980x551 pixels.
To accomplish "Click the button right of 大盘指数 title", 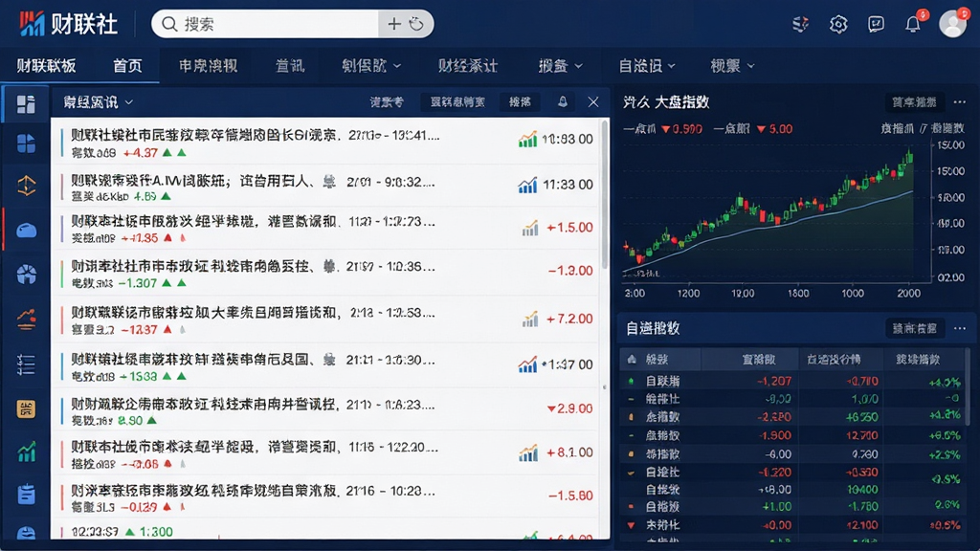I will [914, 102].
